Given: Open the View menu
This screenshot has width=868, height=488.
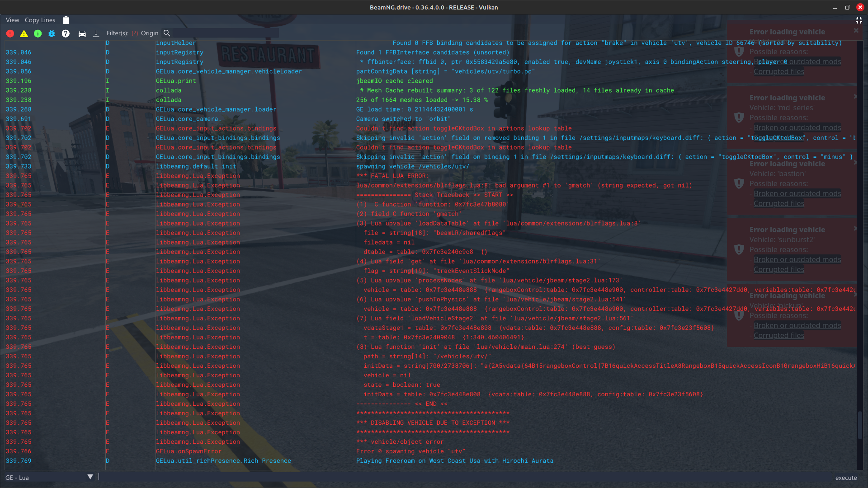Looking at the screenshot, I should point(12,20).
